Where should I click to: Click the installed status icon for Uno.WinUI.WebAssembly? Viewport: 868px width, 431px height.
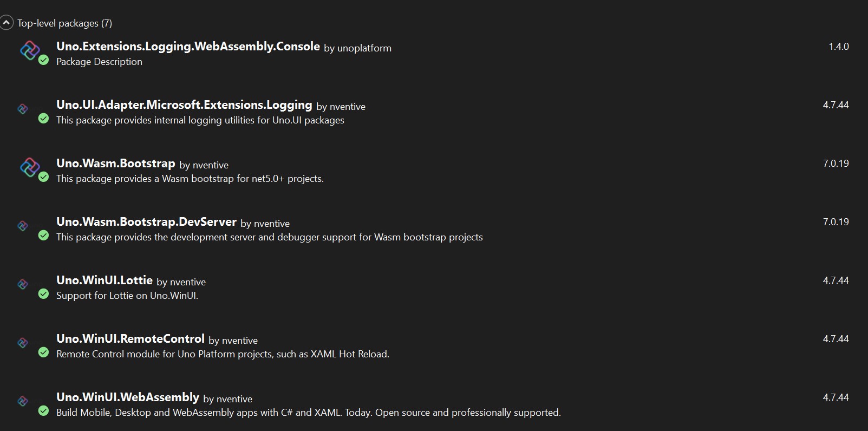click(x=44, y=411)
